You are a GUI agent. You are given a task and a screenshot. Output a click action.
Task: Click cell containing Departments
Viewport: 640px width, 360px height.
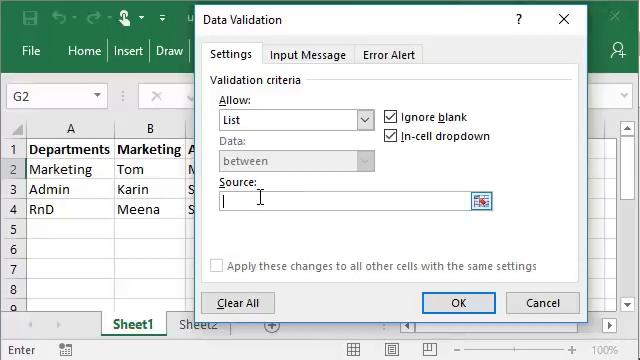[x=70, y=149]
